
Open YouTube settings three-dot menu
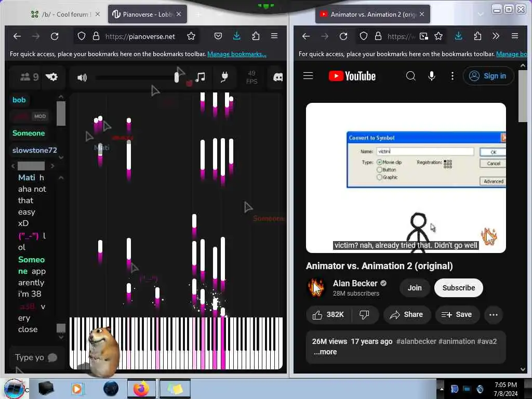(453, 76)
